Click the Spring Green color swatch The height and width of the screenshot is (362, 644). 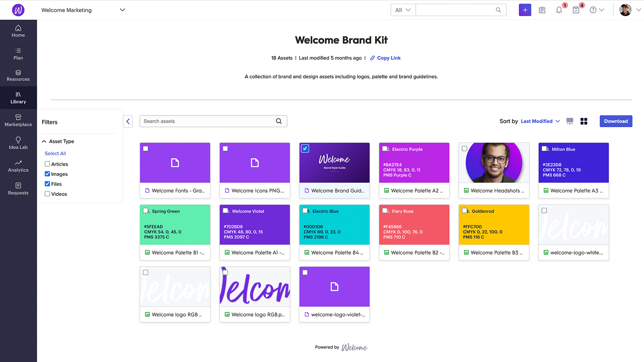[175, 224]
